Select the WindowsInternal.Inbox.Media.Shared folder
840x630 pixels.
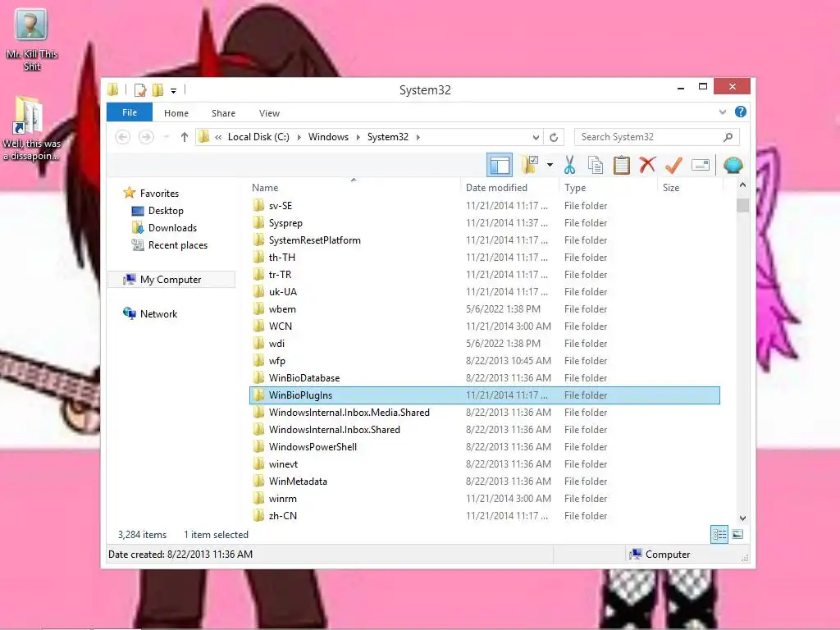coord(484,412)
